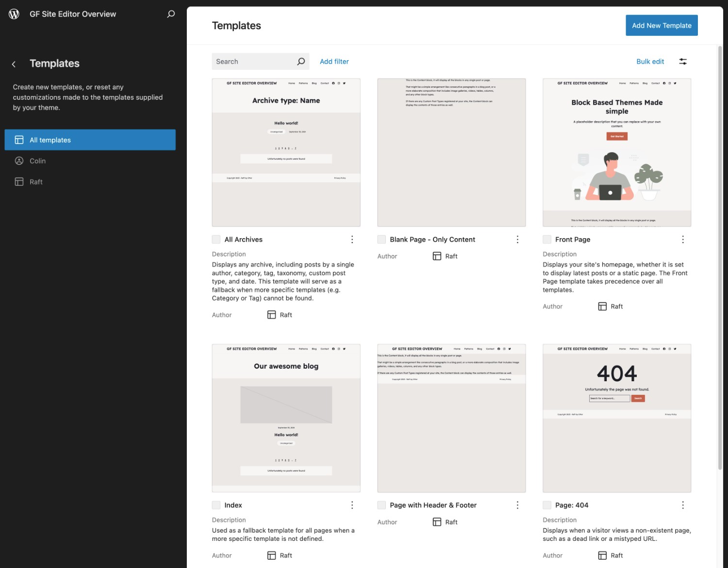This screenshot has height=568, width=728.
Task: Click the Raft author name under Front Page
Action: [x=617, y=307]
